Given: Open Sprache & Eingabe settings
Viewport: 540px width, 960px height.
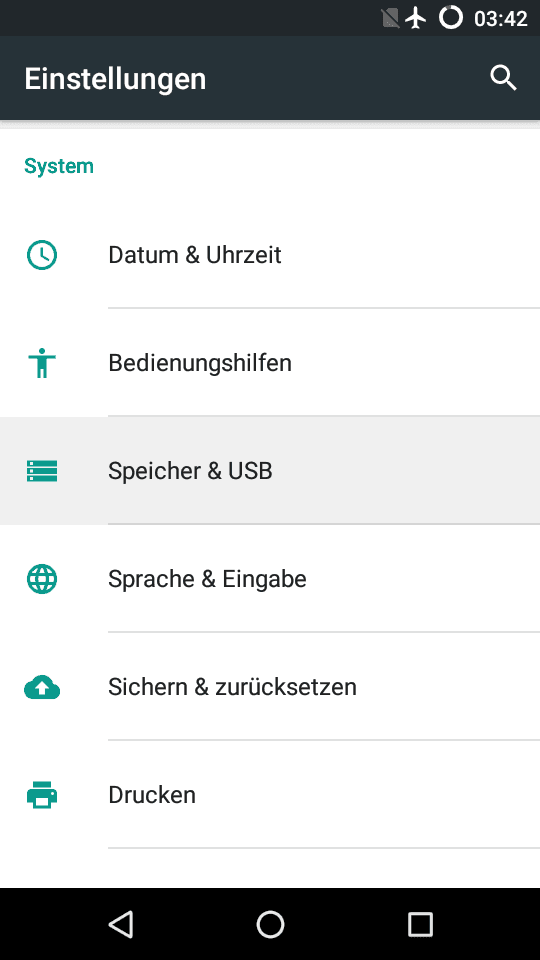Looking at the screenshot, I should click(x=270, y=579).
